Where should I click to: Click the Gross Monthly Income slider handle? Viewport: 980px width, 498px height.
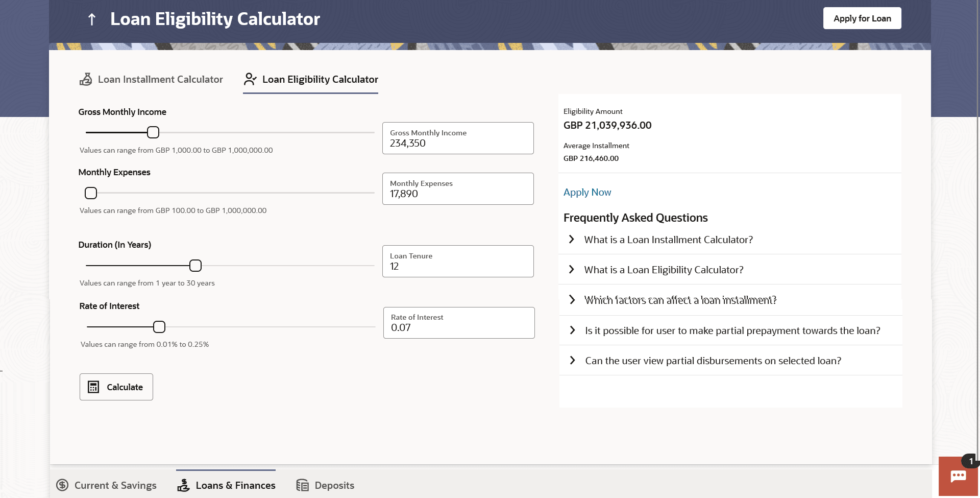[x=153, y=132]
